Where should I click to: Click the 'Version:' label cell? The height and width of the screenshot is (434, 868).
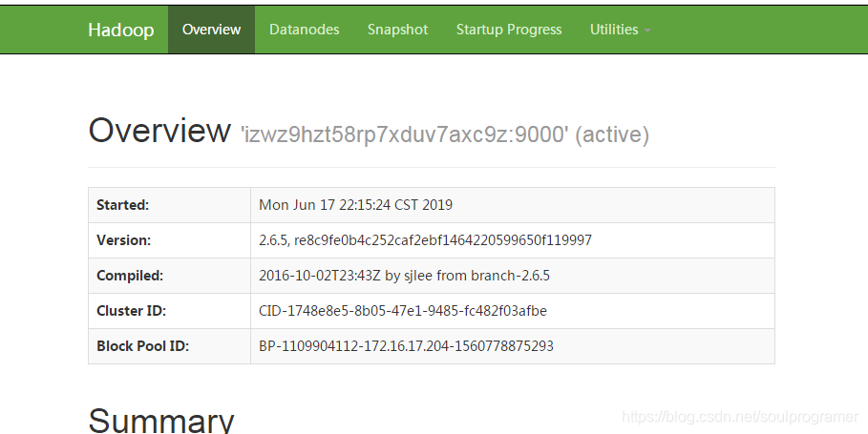169,240
